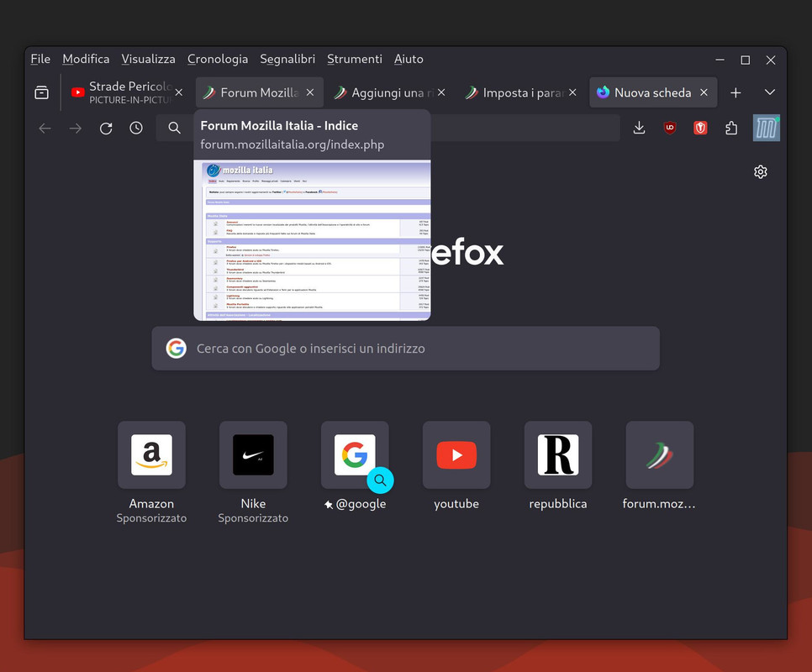This screenshot has width=812, height=672.
Task: Switch to Strade Pericolose YouTube tab
Action: point(129,92)
